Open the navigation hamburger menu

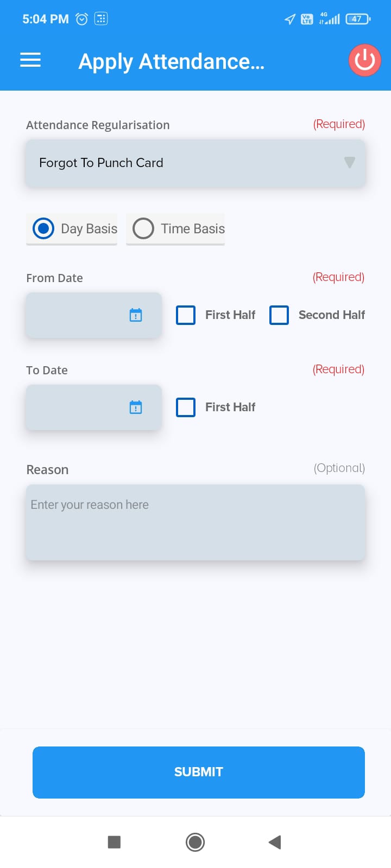(30, 60)
